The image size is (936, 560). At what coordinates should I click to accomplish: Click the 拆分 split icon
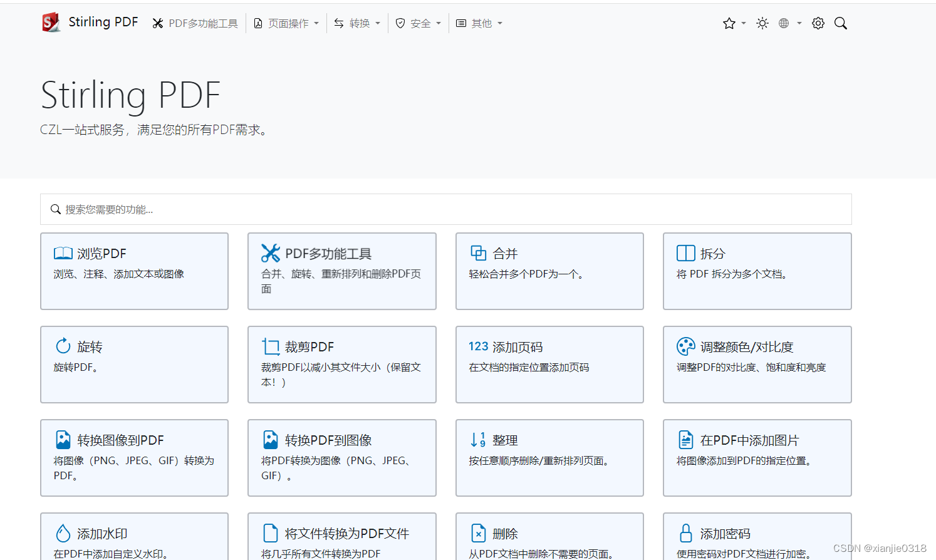(686, 253)
